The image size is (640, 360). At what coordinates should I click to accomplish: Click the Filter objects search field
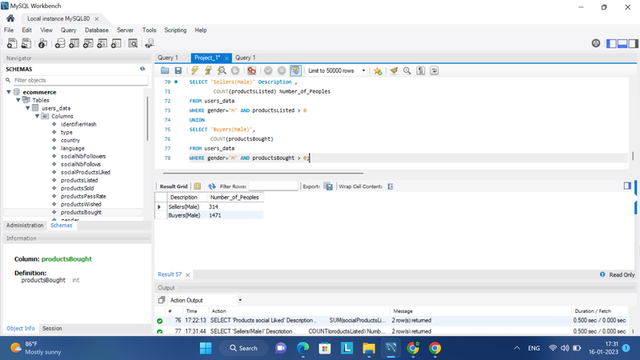point(80,80)
